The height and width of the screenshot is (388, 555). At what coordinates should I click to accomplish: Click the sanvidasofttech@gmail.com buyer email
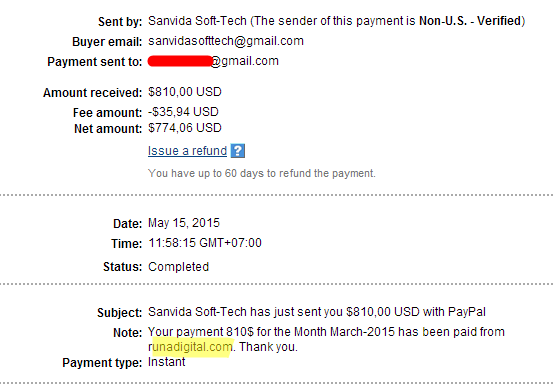[226, 41]
